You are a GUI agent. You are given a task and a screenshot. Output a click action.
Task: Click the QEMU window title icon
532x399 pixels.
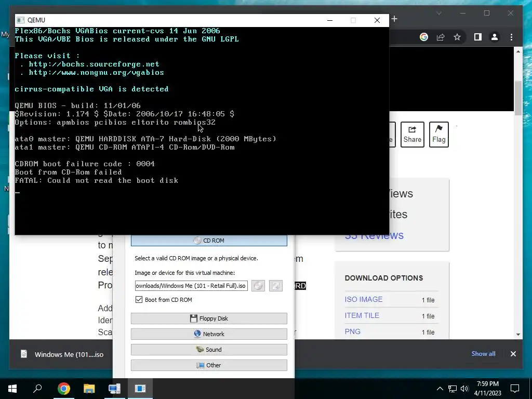click(x=21, y=20)
